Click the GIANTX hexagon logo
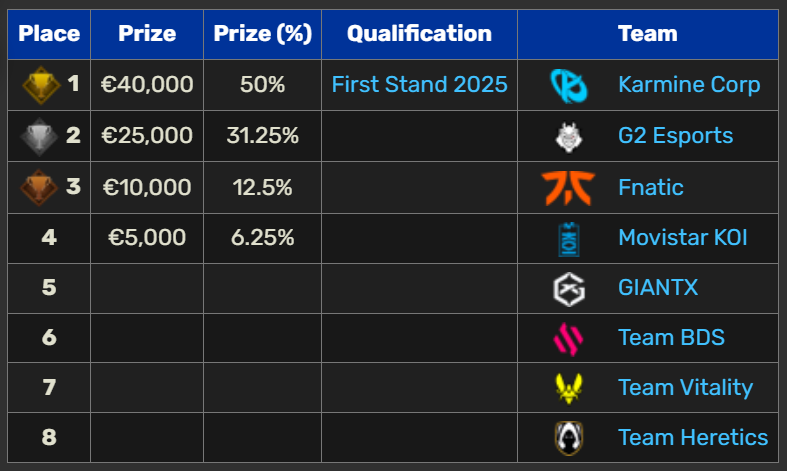 tap(569, 289)
